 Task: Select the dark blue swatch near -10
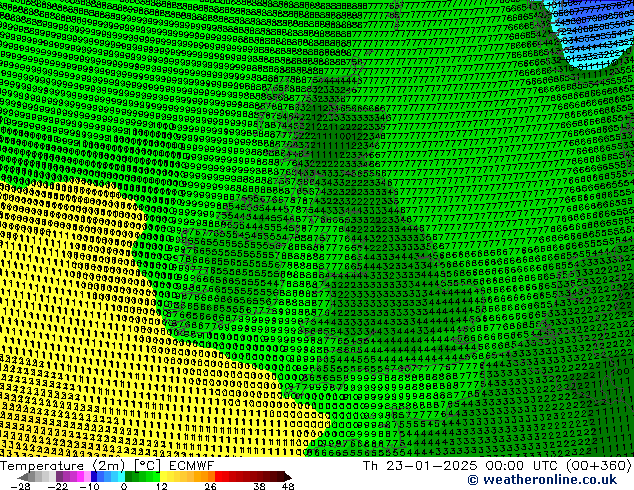click(94, 477)
